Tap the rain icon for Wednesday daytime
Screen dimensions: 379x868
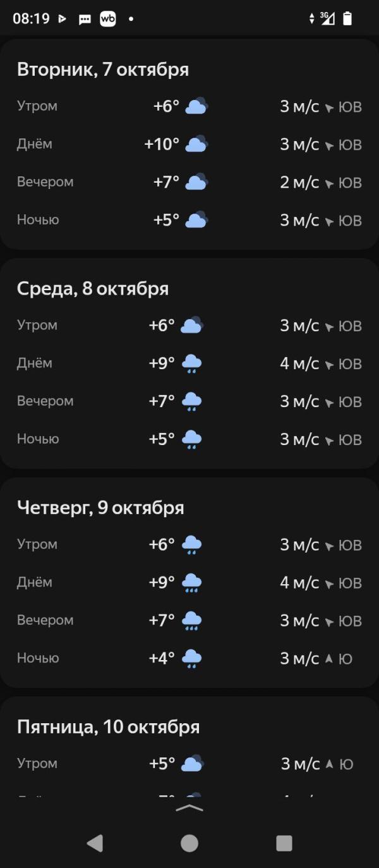coord(191,364)
